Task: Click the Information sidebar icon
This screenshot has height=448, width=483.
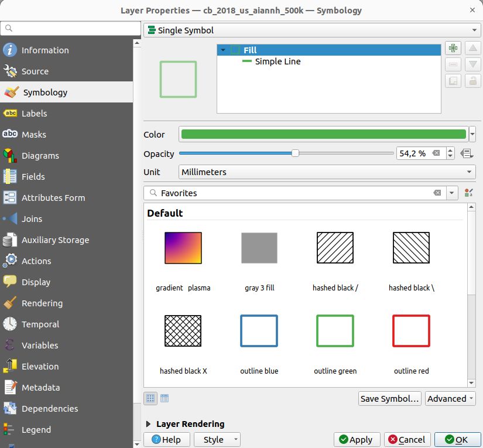Action: tap(10, 50)
